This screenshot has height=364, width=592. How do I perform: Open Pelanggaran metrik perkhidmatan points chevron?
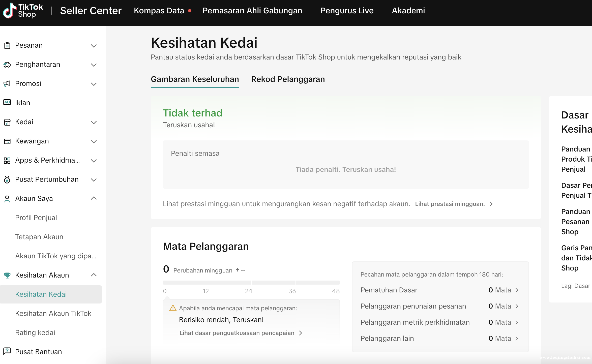[x=517, y=322]
